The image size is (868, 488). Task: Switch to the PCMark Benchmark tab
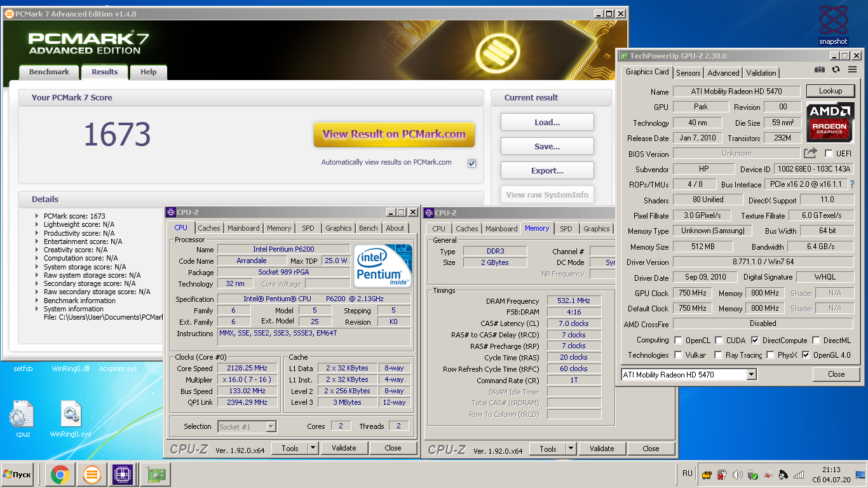click(49, 72)
